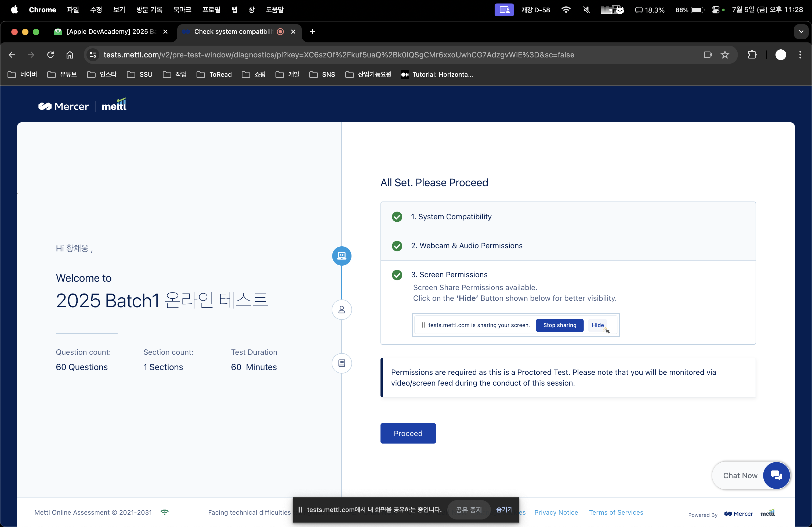812x527 pixels.
Task: Click the camera indicator in address bar
Action: click(708, 55)
